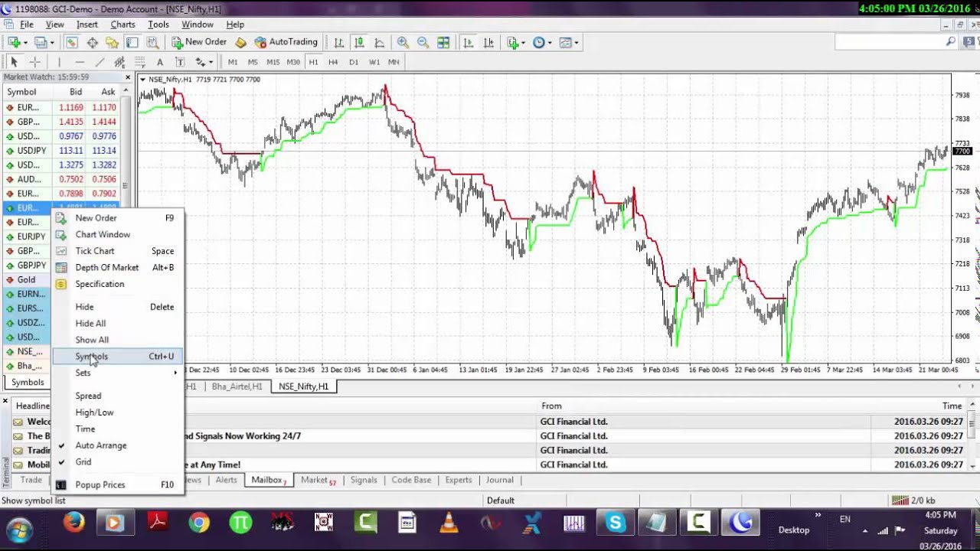Switch to D1 timeframe
The width and height of the screenshot is (980, 551).
click(353, 62)
